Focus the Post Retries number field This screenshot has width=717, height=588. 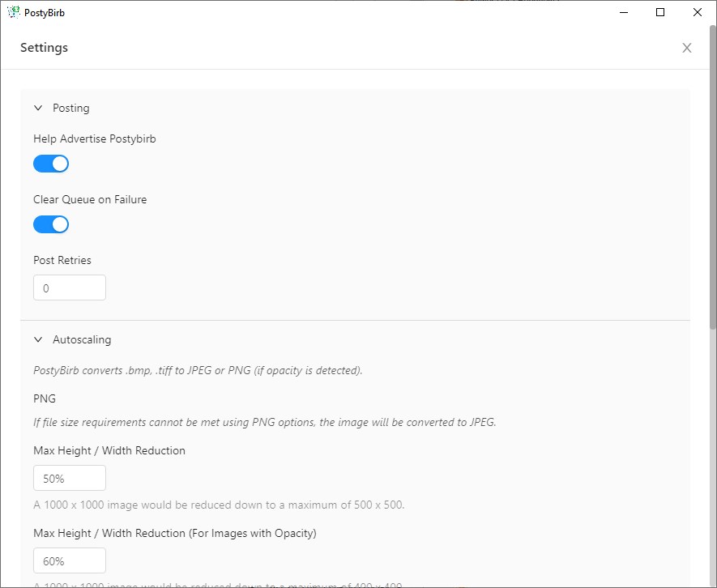tap(70, 288)
